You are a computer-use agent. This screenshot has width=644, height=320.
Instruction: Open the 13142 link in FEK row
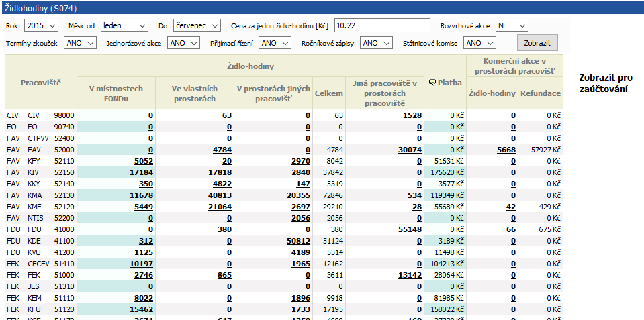pos(410,275)
